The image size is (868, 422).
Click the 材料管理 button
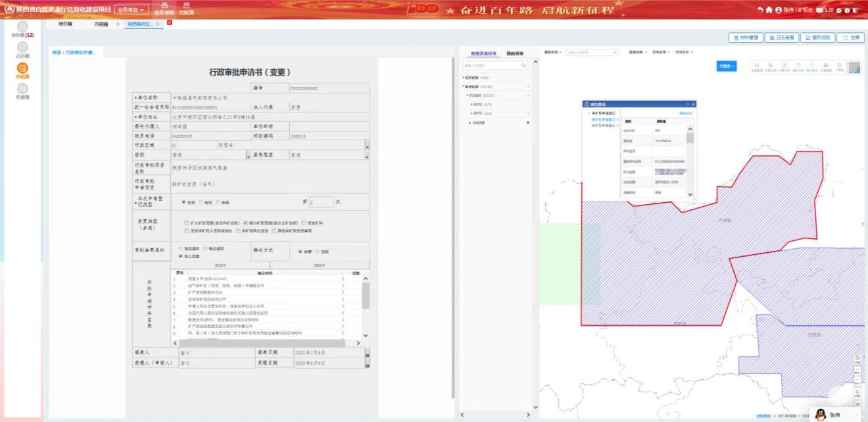(746, 38)
